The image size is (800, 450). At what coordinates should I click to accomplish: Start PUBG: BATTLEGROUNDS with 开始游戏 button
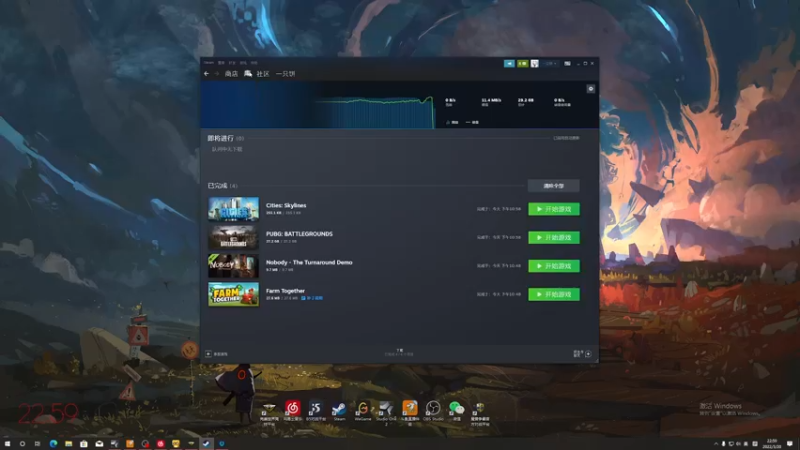pos(554,237)
